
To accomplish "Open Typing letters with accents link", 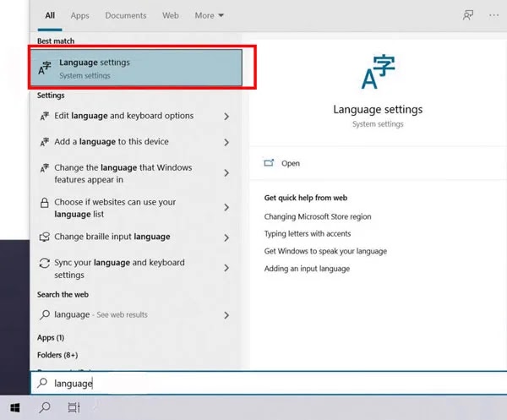I will click(x=308, y=234).
